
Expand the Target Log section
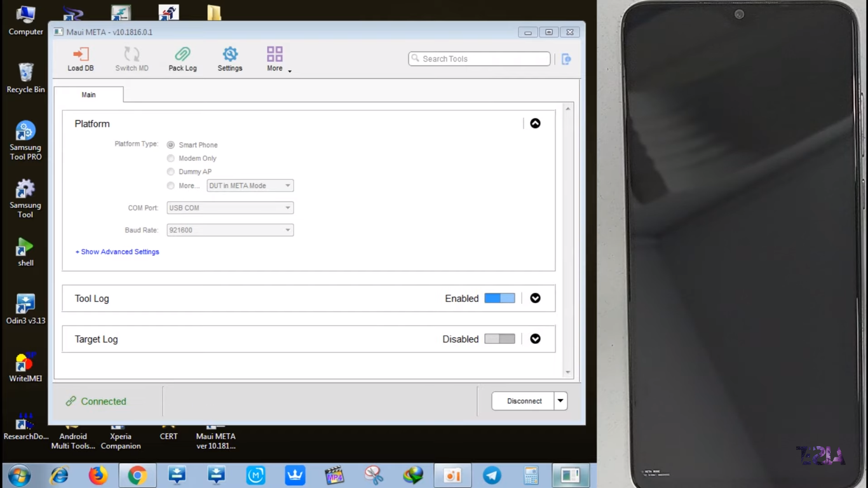535,339
